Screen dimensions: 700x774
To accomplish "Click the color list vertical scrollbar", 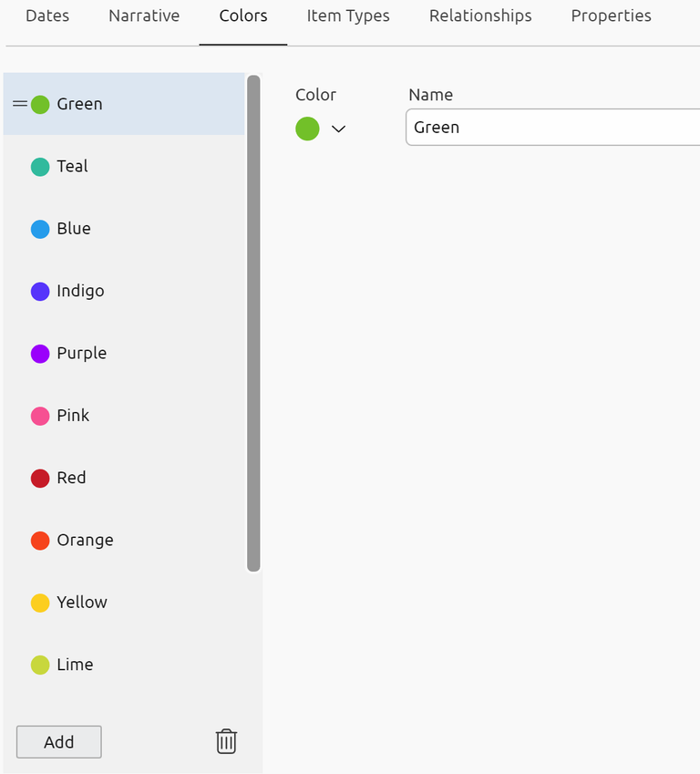I will (253, 324).
